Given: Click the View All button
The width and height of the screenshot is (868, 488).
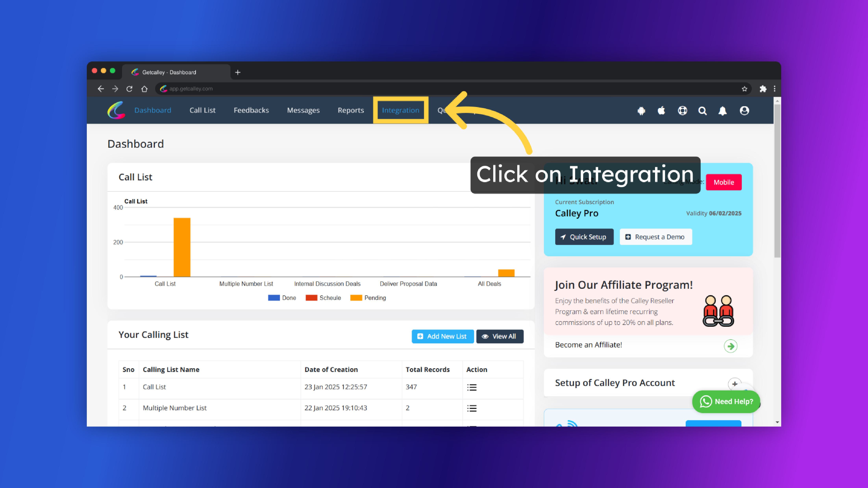Looking at the screenshot, I should [500, 337].
